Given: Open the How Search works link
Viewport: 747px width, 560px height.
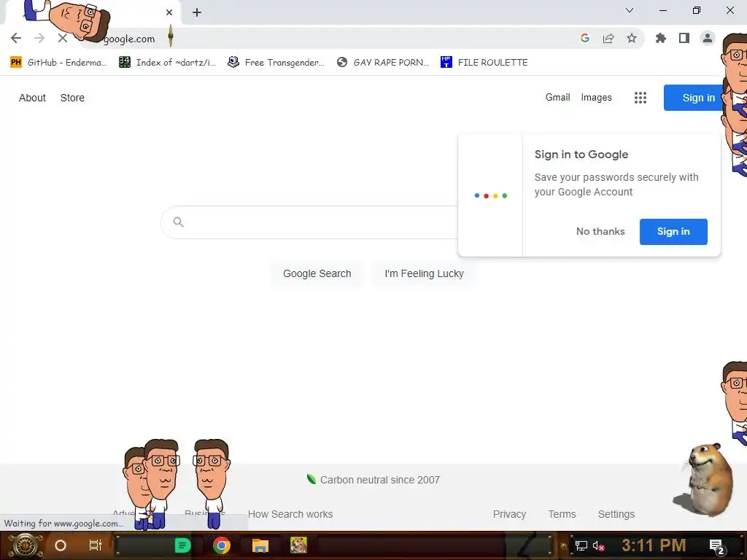Looking at the screenshot, I should (290, 514).
